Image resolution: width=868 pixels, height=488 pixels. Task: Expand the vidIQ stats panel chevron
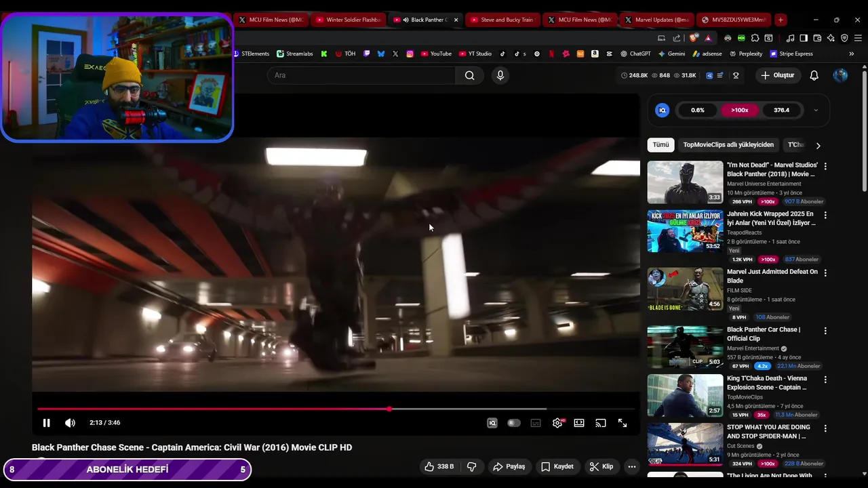click(x=816, y=110)
